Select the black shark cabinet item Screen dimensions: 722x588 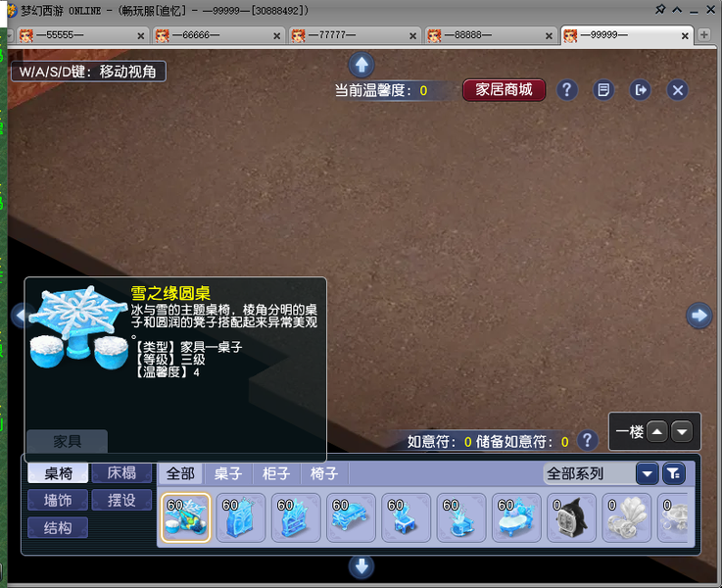coord(571,517)
